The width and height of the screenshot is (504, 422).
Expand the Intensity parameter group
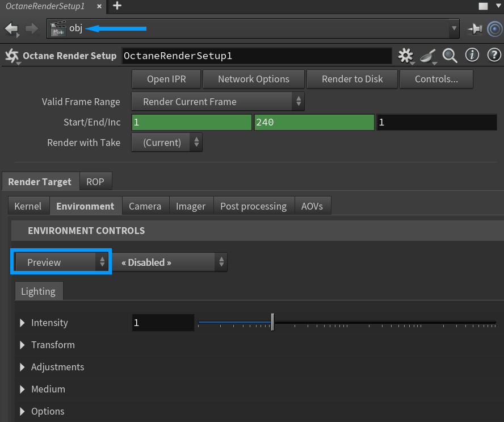point(23,323)
